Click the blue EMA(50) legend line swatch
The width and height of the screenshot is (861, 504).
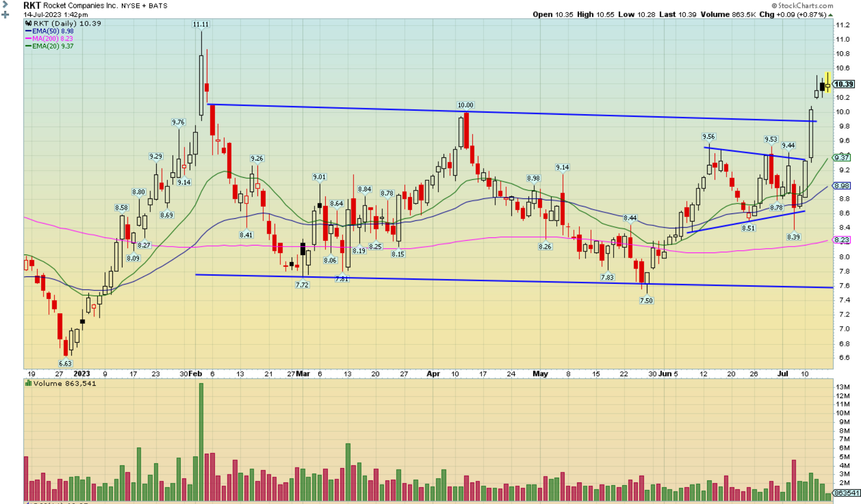coord(28,31)
